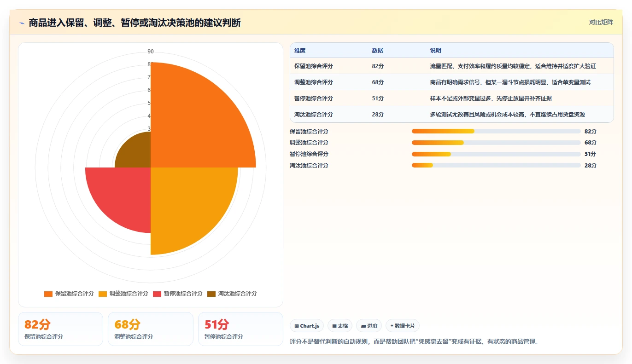Click the 说明 column header

[435, 51]
